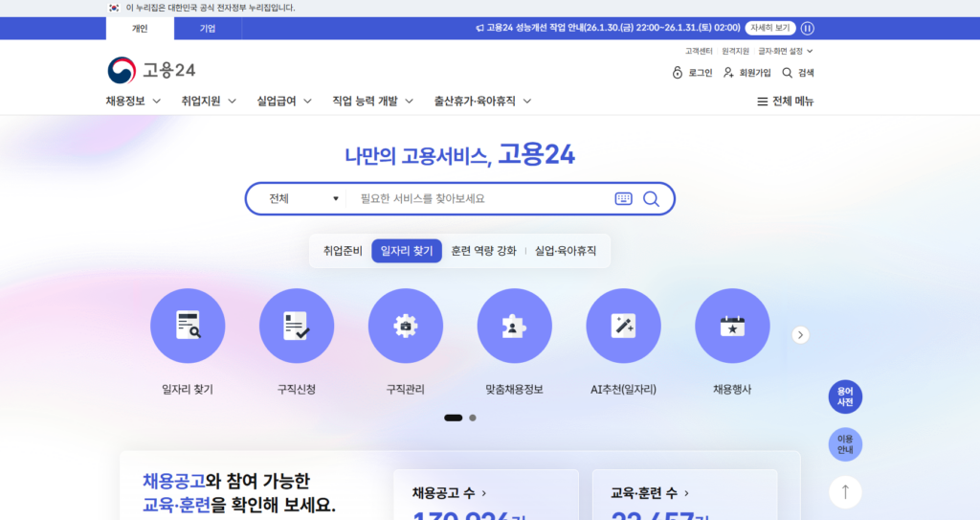
Task: Switch to the second carousel page dot
Action: 473,418
